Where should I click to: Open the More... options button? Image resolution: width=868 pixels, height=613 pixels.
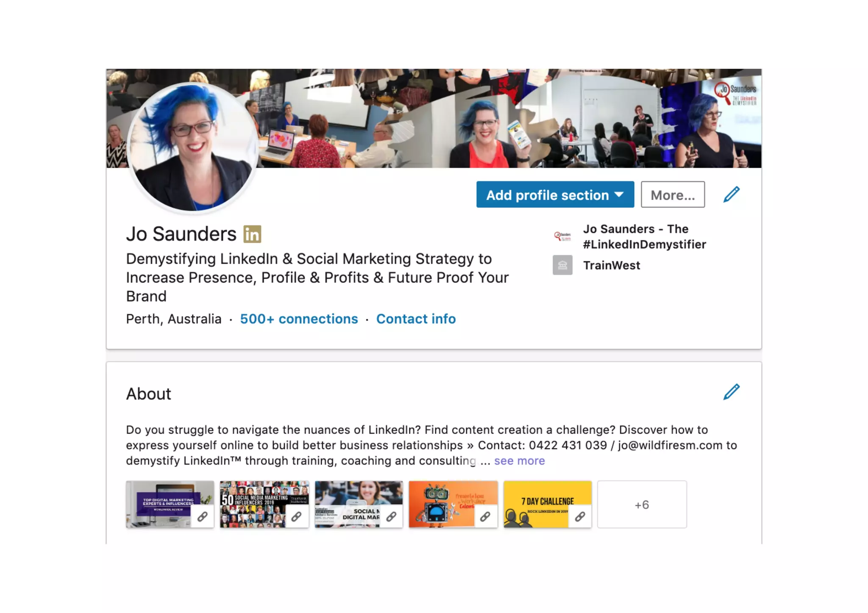click(673, 194)
